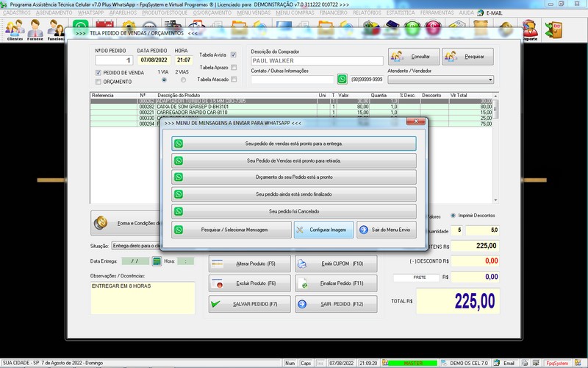Open the RELATORIOS menu
588x368 pixels.
tap(368, 13)
